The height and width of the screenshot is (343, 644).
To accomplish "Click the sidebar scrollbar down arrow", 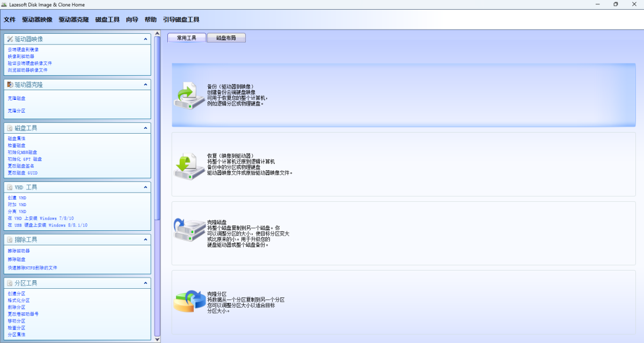I will tap(157, 339).
